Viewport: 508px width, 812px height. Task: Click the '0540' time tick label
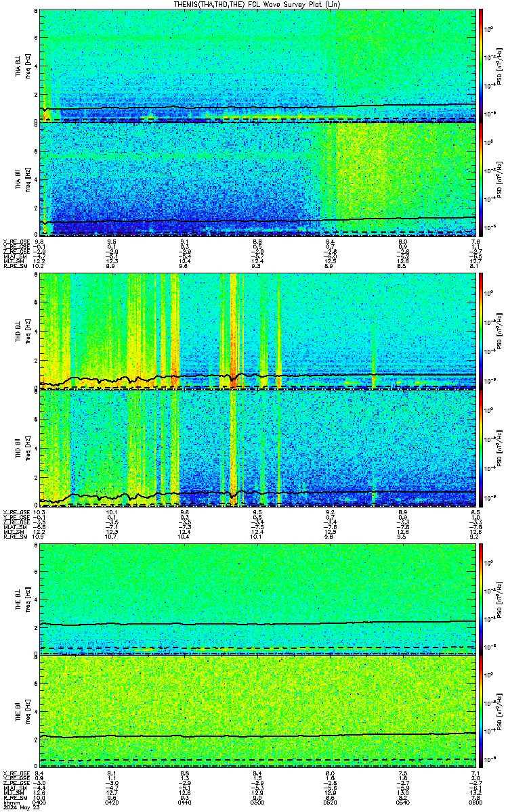point(402,802)
